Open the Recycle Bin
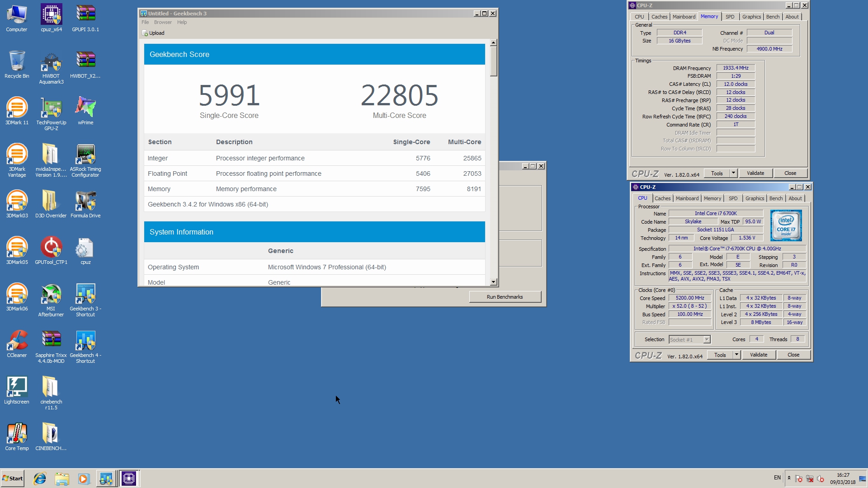 pyautogui.click(x=17, y=65)
